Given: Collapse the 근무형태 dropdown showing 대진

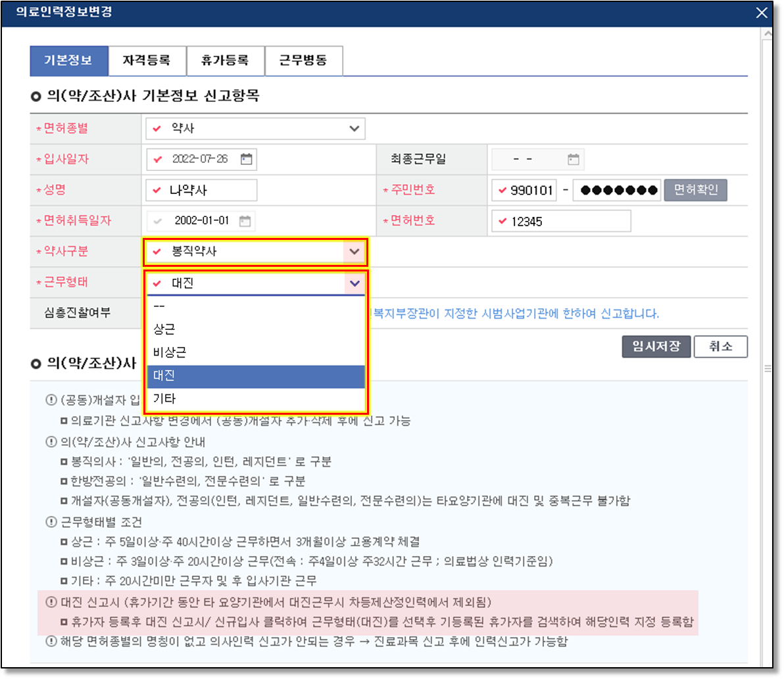Looking at the screenshot, I should coord(355,283).
